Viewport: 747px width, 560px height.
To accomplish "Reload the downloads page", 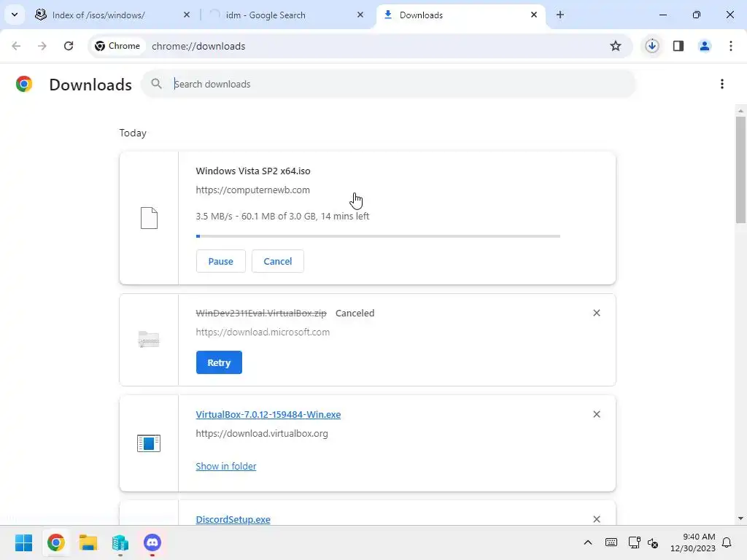I will pos(69,46).
